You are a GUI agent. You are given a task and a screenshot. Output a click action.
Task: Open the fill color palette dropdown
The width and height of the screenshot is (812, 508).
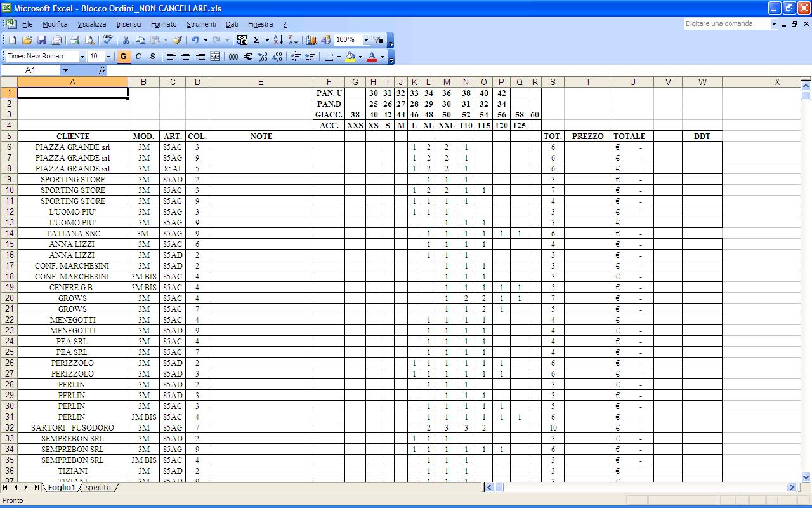point(360,57)
